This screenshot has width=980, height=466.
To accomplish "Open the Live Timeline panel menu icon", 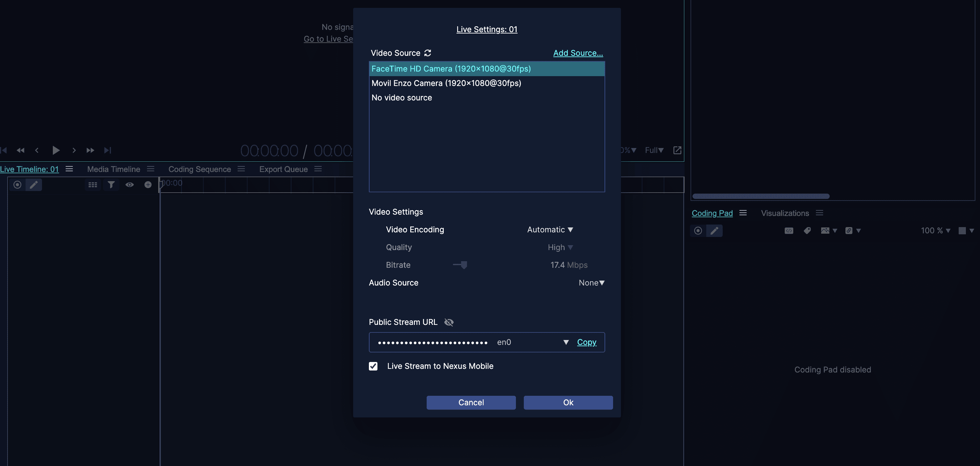I will (x=69, y=169).
